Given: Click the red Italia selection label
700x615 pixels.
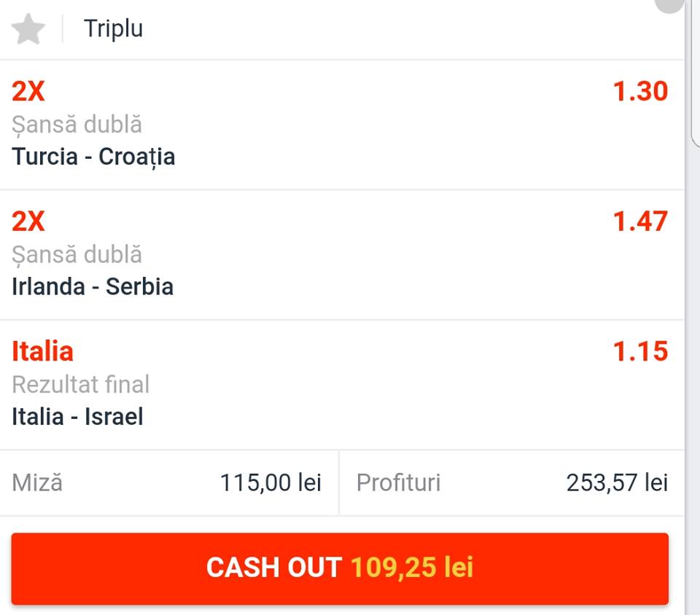Looking at the screenshot, I should click(x=42, y=351).
